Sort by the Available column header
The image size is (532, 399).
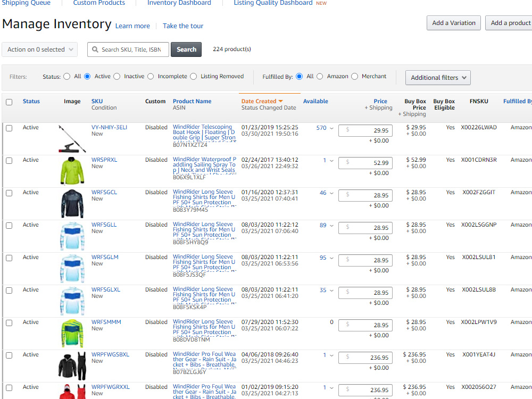(x=315, y=101)
